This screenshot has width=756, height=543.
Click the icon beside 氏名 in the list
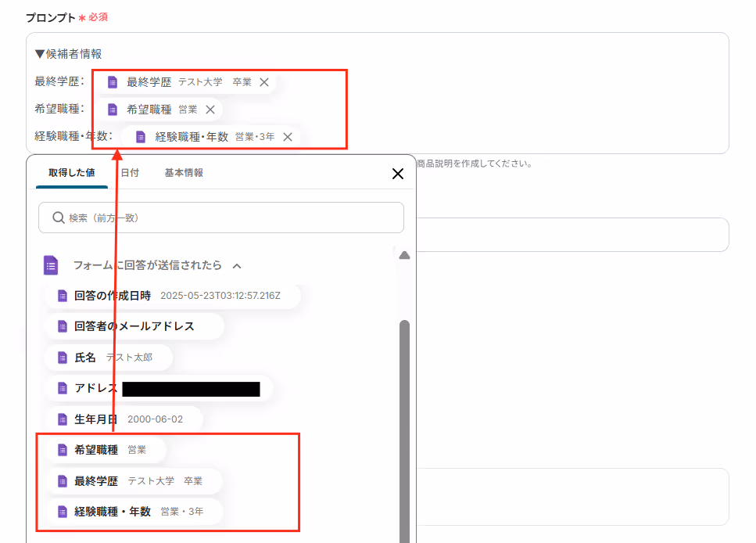[x=63, y=357]
